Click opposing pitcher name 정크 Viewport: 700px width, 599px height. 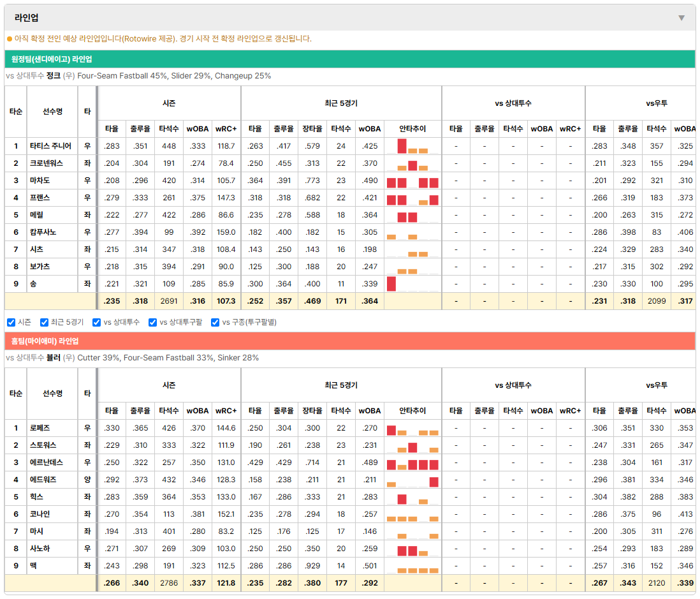pyautogui.click(x=54, y=76)
